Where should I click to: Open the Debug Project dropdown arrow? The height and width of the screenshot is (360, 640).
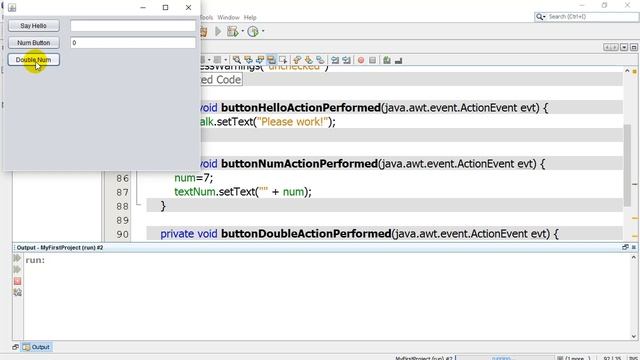(x=242, y=31)
